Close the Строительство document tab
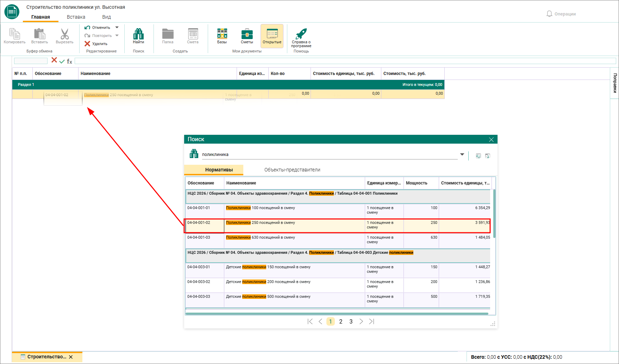The image size is (619, 364). click(71, 357)
